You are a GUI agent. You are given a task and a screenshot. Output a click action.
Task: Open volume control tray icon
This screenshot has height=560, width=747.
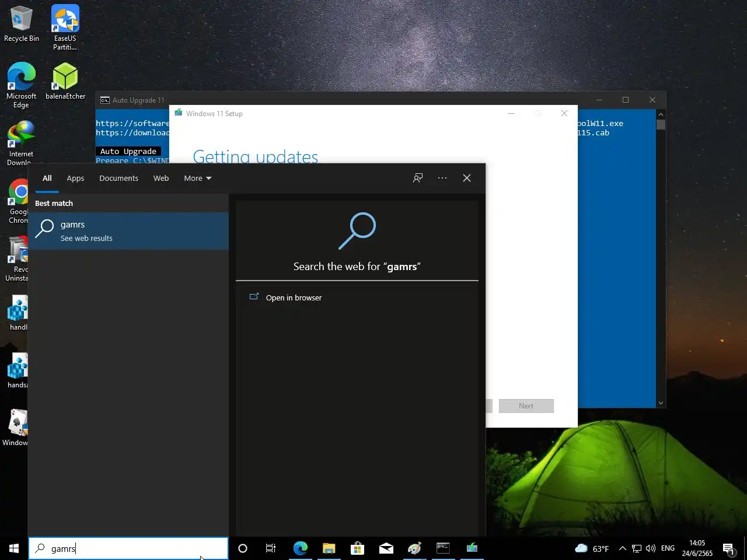coord(651,548)
